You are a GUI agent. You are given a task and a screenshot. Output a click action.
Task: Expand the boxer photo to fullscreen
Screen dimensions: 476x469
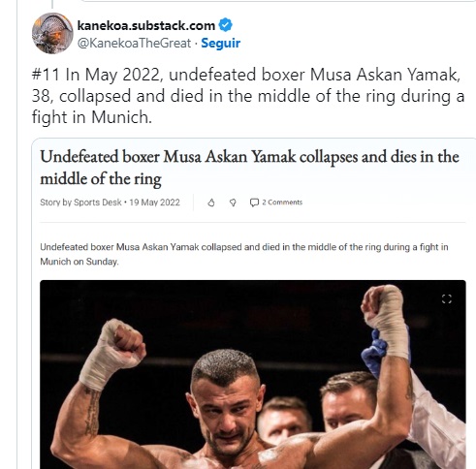pyautogui.click(x=447, y=298)
